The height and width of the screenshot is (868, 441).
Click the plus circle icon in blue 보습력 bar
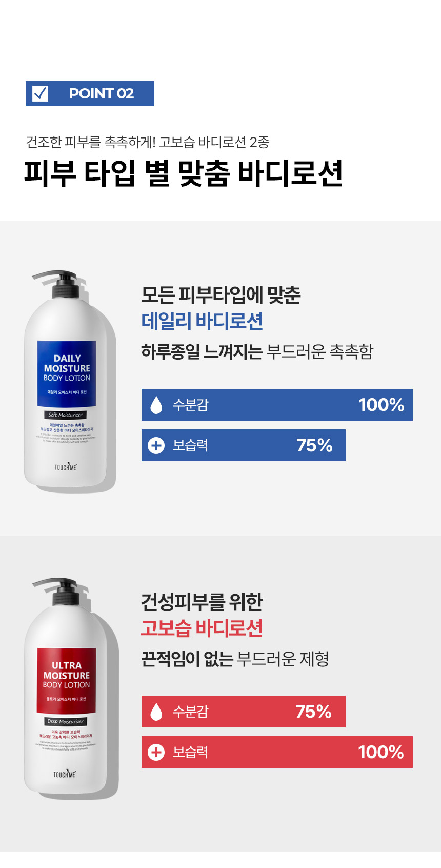point(156,445)
